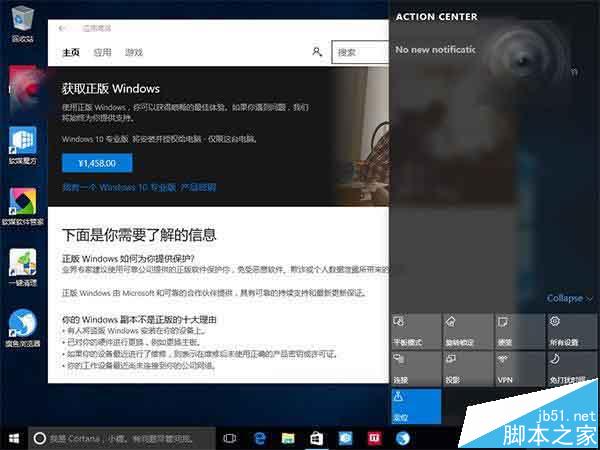The width and height of the screenshot is (600, 450).
Task: Open the Windows Start menu
Action: (x=14, y=439)
